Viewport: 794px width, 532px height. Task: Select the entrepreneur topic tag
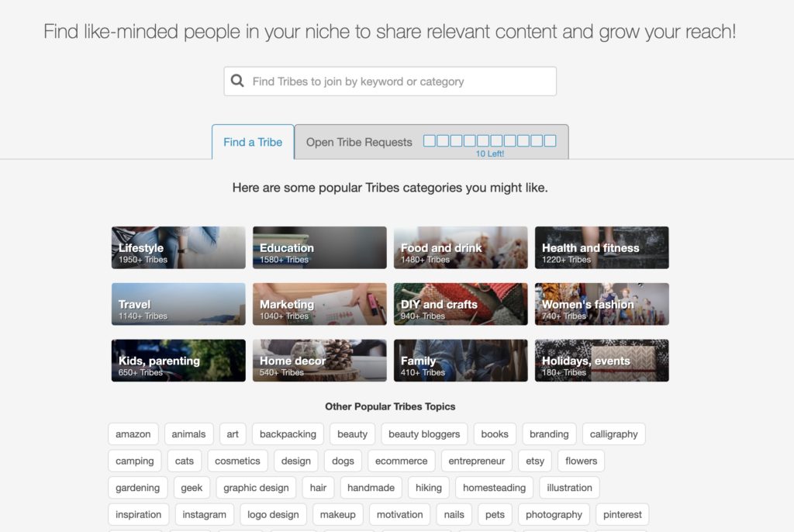click(477, 461)
